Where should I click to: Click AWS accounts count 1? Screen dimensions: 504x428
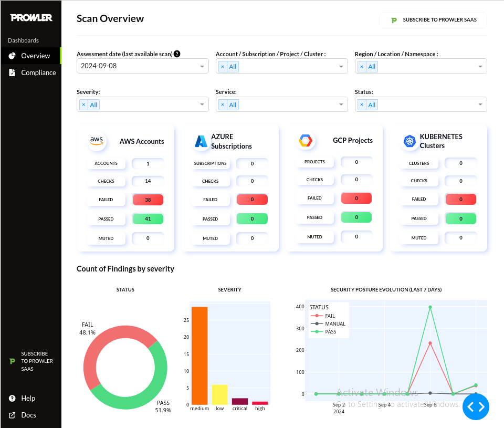point(148,164)
